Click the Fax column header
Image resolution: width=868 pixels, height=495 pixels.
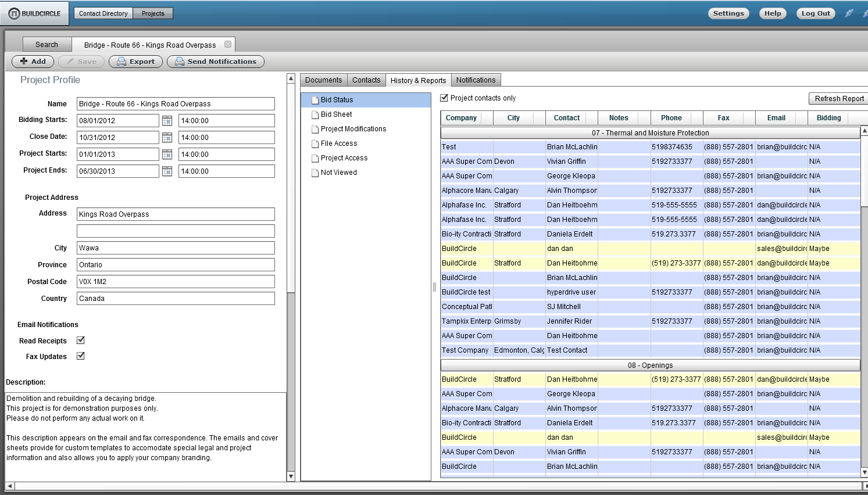tap(729, 118)
